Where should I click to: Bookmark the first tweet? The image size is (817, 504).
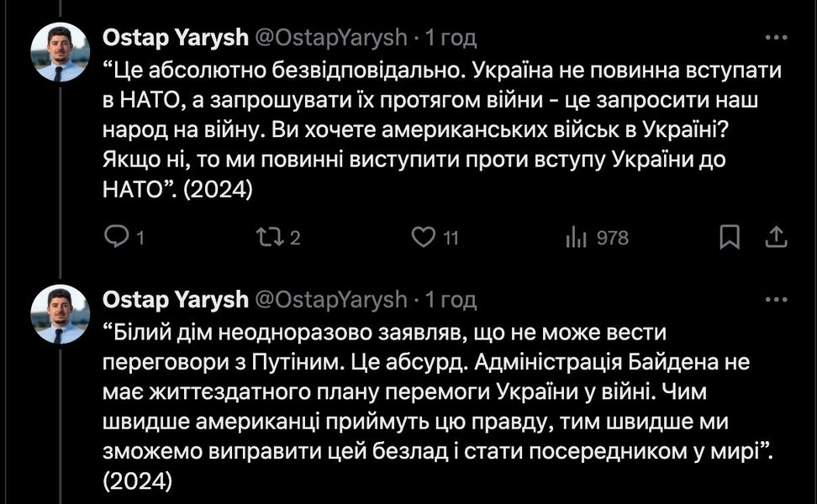click(730, 239)
